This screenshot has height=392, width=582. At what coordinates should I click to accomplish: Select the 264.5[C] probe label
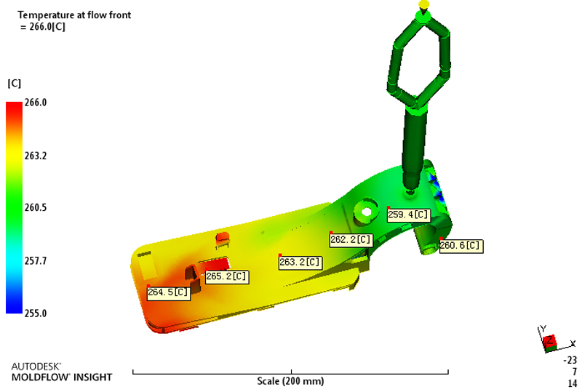169,292
